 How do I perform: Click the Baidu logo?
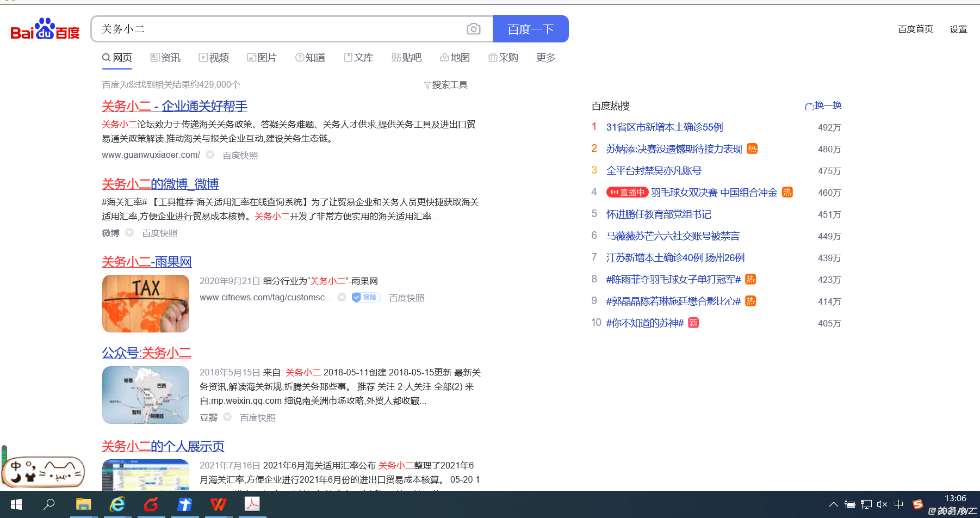click(45, 29)
